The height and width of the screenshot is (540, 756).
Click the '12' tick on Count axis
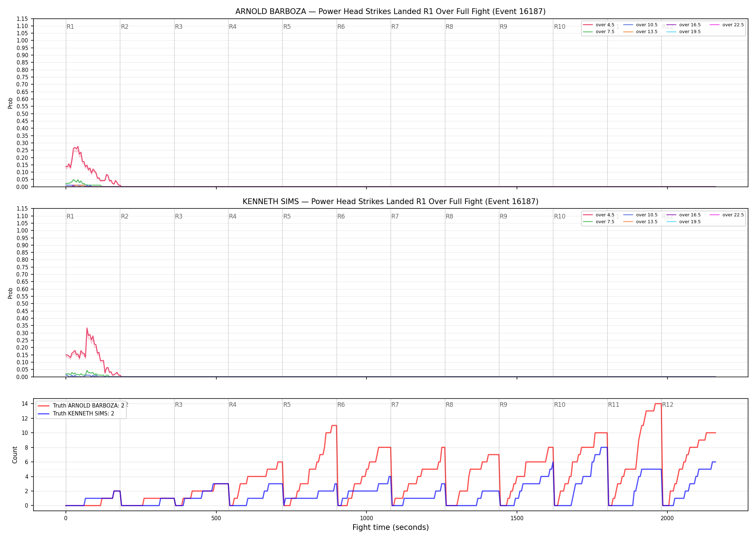point(25,418)
